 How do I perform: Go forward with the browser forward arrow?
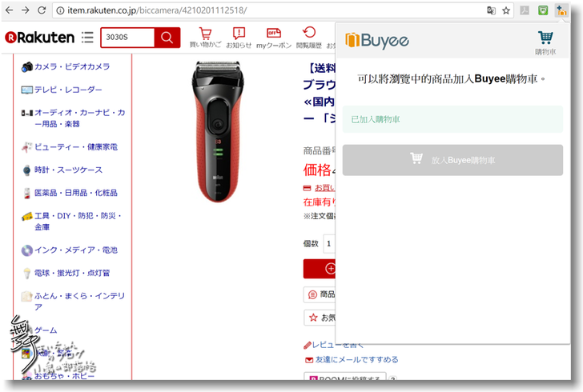tap(26, 10)
